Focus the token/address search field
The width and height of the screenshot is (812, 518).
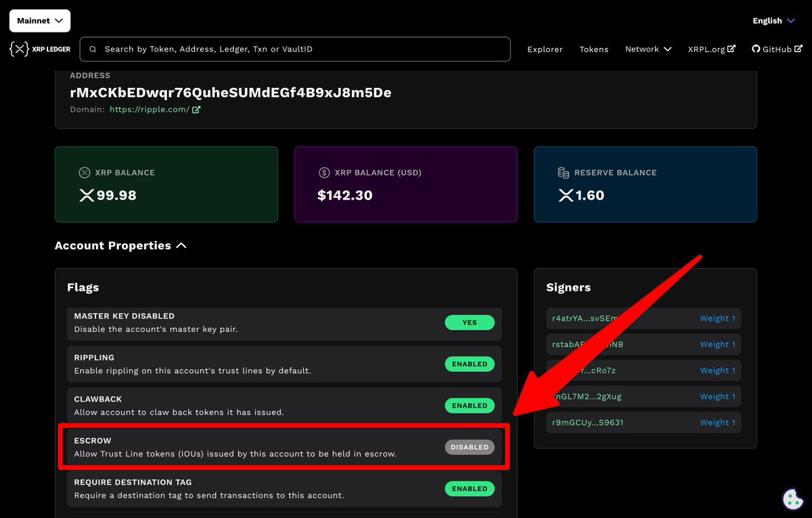(x=295, y=49)
